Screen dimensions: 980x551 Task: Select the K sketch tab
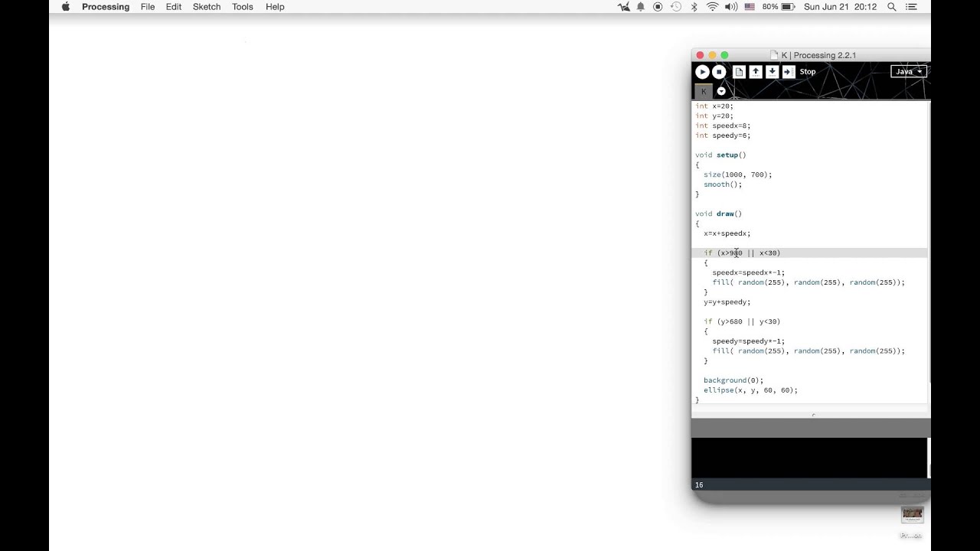point(704,91)
